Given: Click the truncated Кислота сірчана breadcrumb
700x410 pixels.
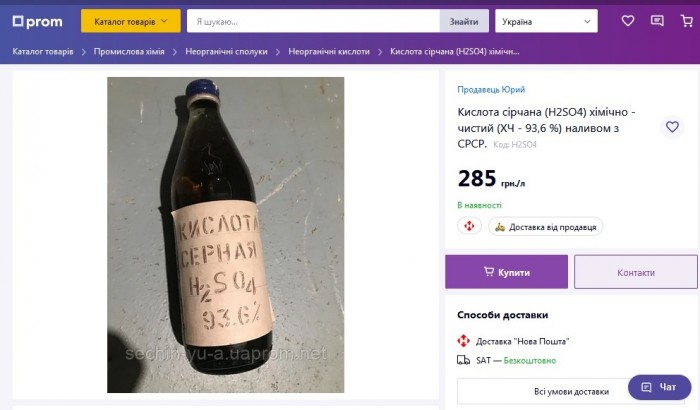Looking at the screenshot, I should (454, 51).
